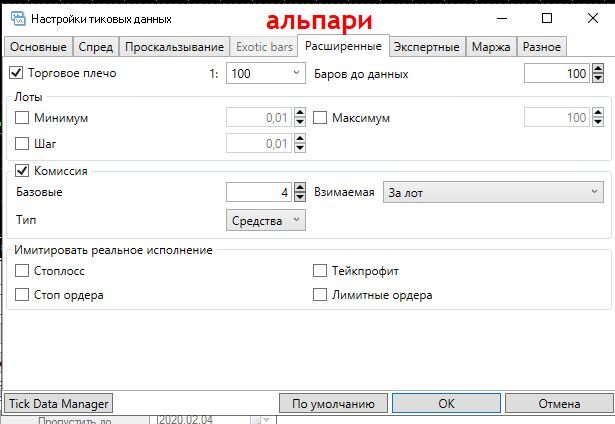The image size is (615, 424).
Task: Enable the Стоп ордера checkbox
Action: click(22, 295)
